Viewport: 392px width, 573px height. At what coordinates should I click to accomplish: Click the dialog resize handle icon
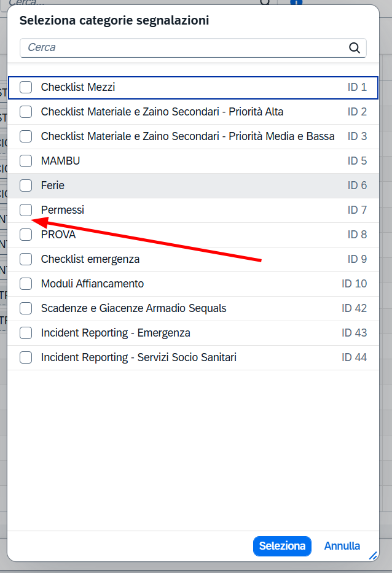[373, 556]
